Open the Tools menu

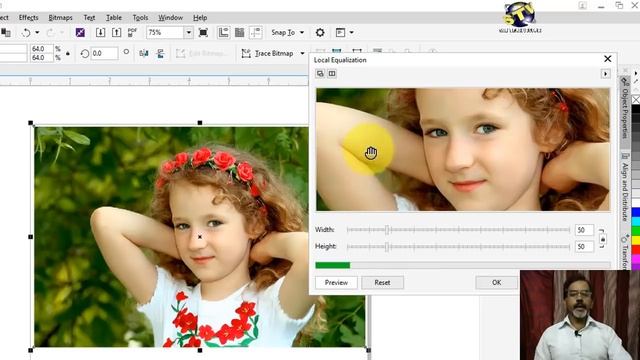pyautogui.click(x=140, y=18)
